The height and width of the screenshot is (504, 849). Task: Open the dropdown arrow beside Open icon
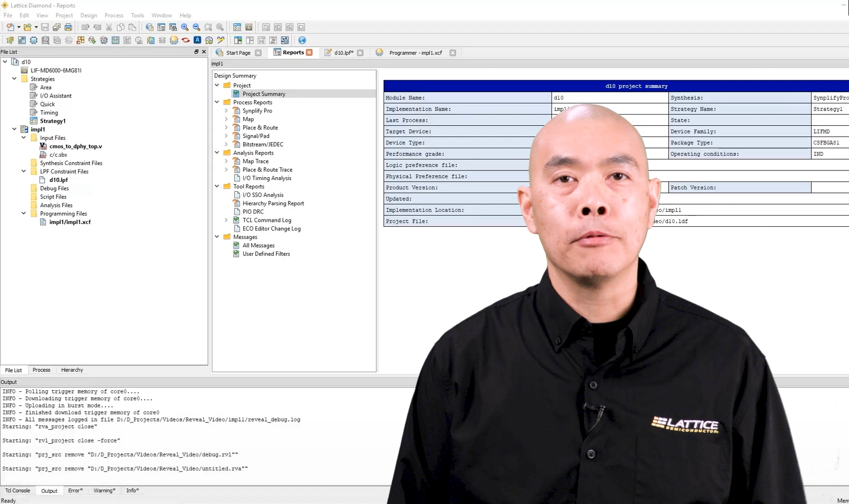[36, 27]
